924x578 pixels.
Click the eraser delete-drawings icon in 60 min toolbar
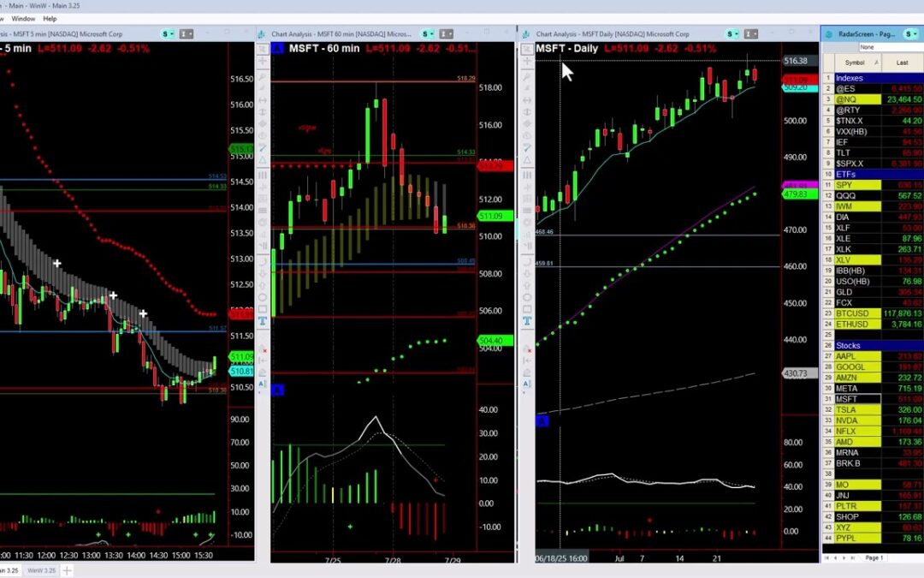tap(263, 349)
